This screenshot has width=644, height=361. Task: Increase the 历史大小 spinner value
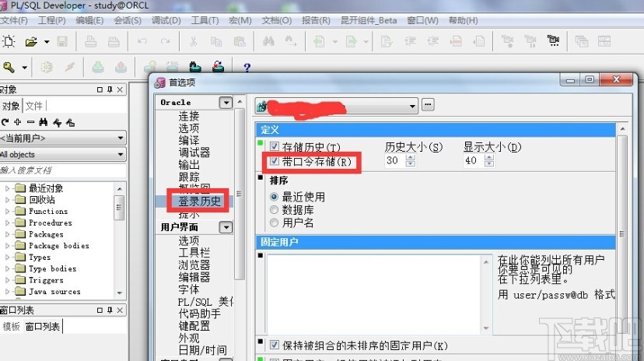pos(410,158)
